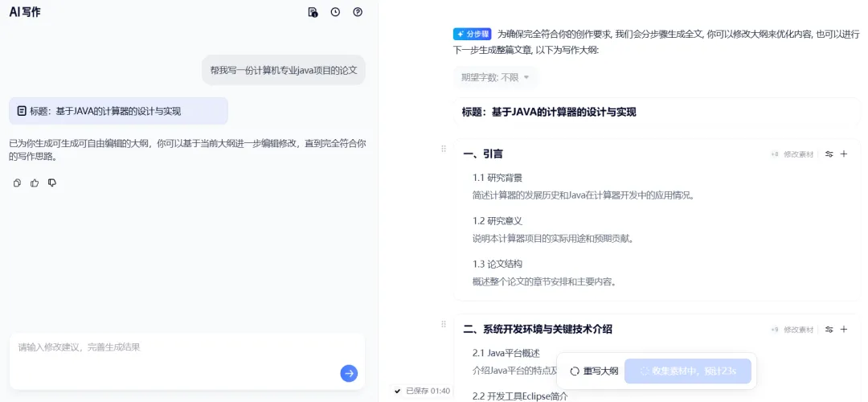Click 修改素材 in the 一、引言 section
Image resolution: width=868 pixels, height=402 pixels.
click(798, 154)
